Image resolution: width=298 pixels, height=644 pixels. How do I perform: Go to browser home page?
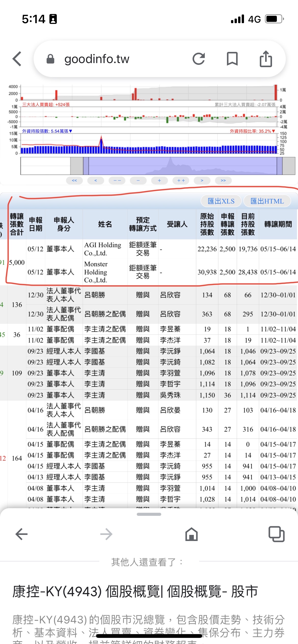[191, 534]
